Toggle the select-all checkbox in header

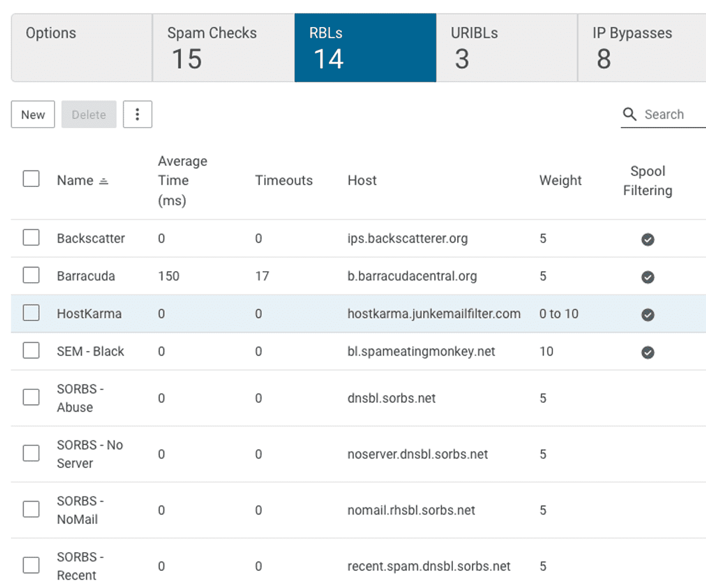point(31,179)
